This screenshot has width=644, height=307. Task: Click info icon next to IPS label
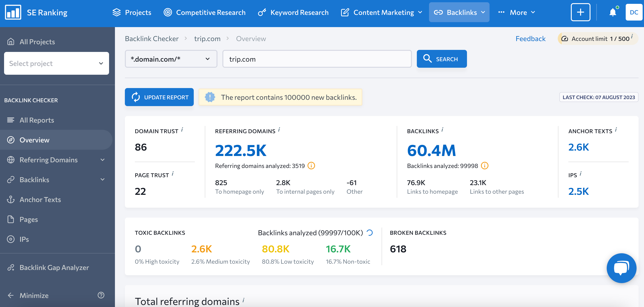click(x=581, y=174)
